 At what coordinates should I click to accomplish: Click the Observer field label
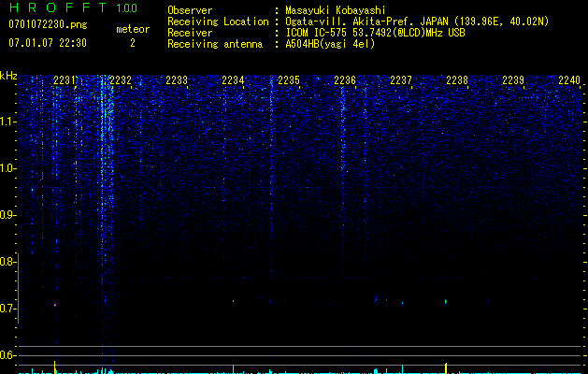click(x=190, y=10)
